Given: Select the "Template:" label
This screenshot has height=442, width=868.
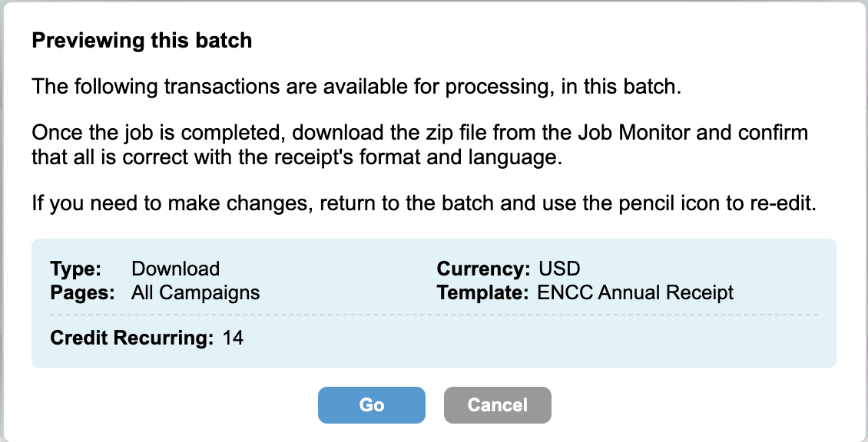Looking at the screenshot, I should pos(482,292).
